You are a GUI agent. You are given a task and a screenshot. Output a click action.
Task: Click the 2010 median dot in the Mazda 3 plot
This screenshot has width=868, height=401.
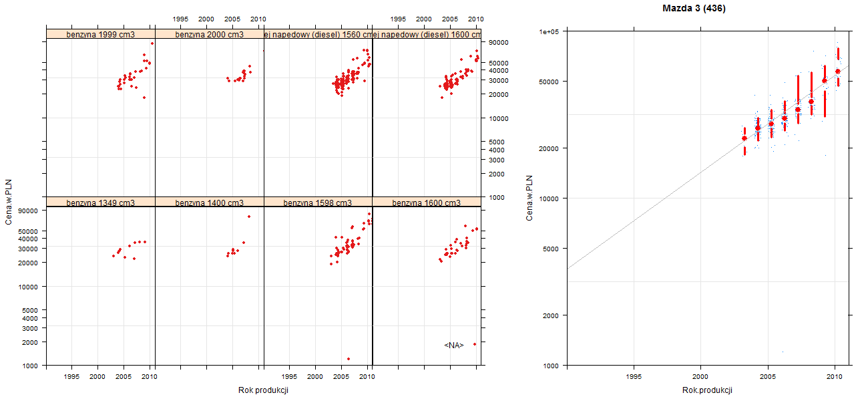tap(838, 71)
